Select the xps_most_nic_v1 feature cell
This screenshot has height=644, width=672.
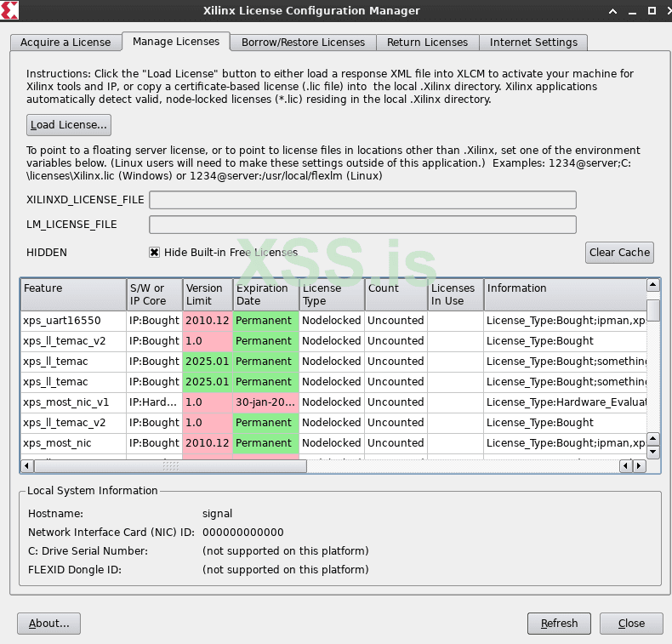(73, 402)
